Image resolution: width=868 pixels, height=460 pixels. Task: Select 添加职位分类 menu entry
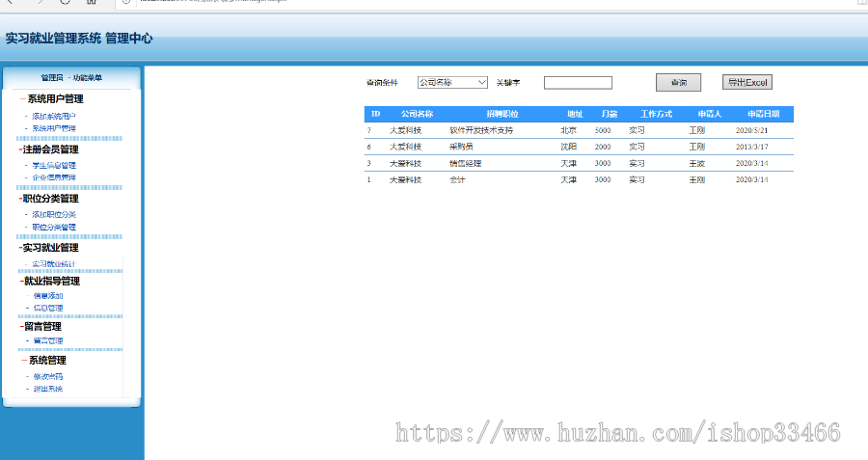point(54,215)
